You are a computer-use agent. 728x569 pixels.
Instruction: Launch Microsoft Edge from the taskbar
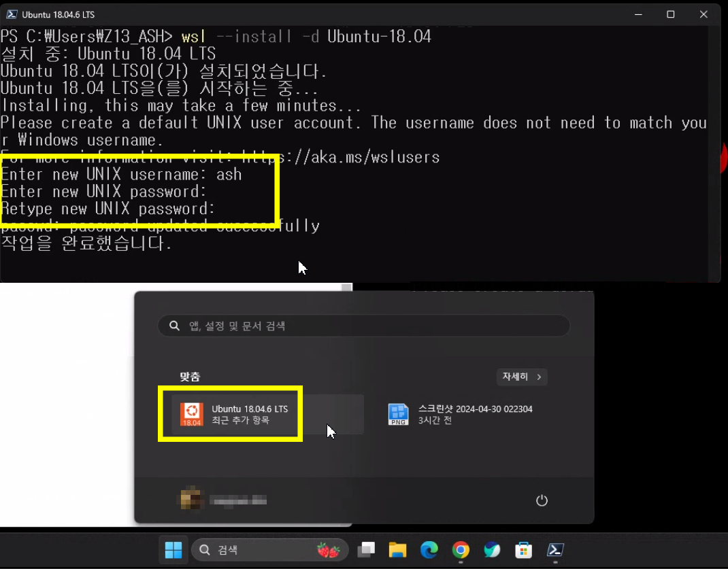pyautogui.click(x=429, y=550)
